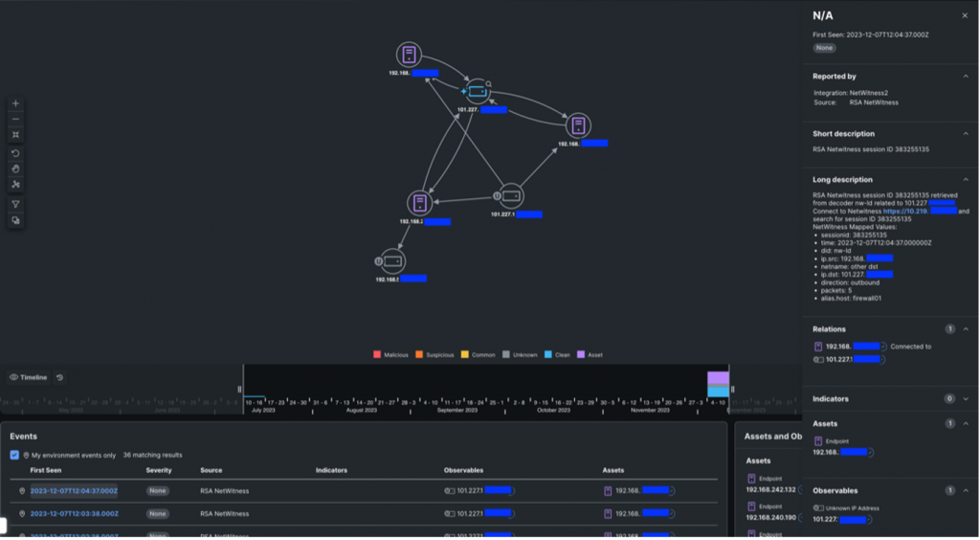Collapse the Long description section
The image size is (980, 540).
[965, 180]
